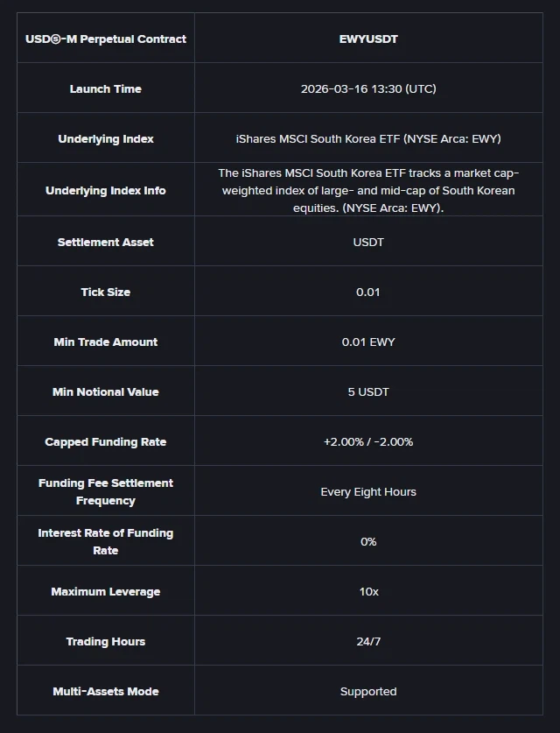Select the Min Notional Value label

coord(106,391)
